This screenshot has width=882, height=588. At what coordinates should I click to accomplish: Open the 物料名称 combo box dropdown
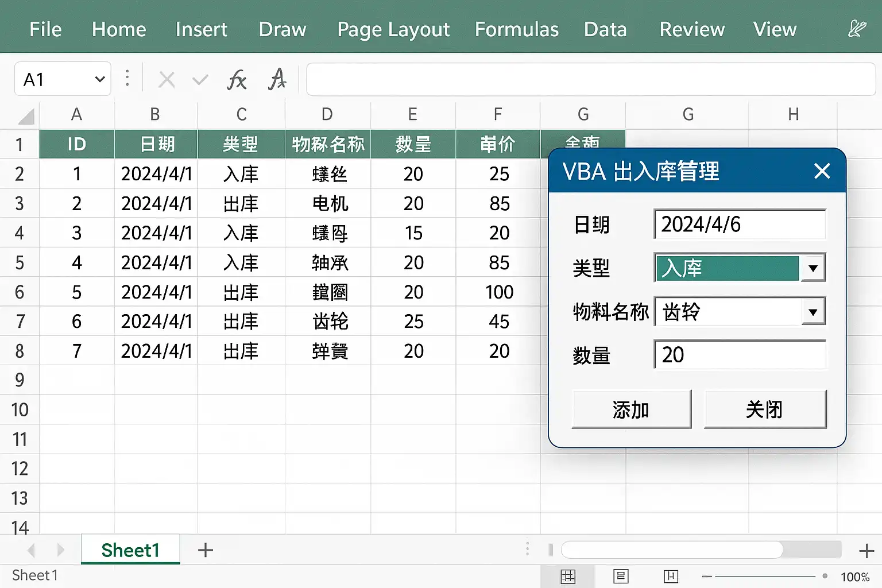click(x=813, y=312)
